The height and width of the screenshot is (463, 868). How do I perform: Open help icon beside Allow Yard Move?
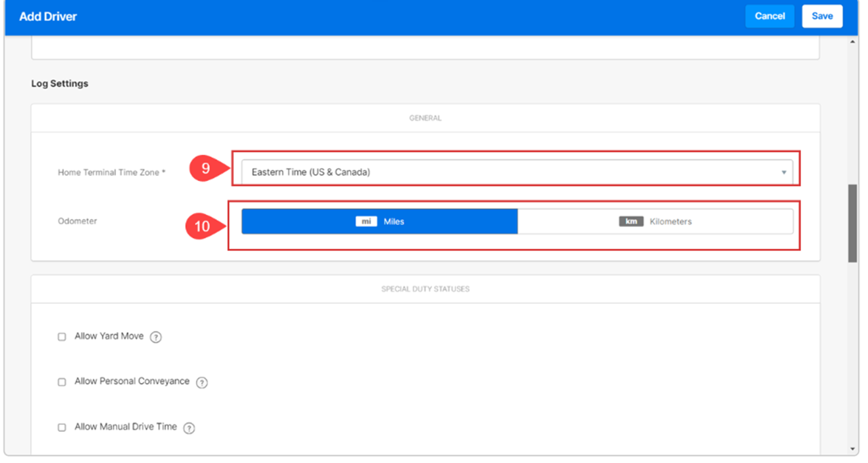tap(155, 337)
